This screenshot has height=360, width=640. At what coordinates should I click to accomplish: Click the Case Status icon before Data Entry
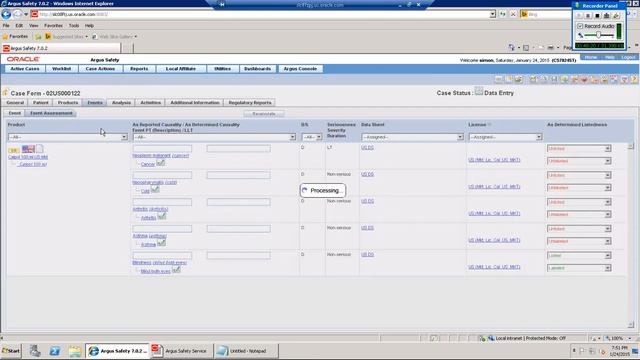pos(478,91)
